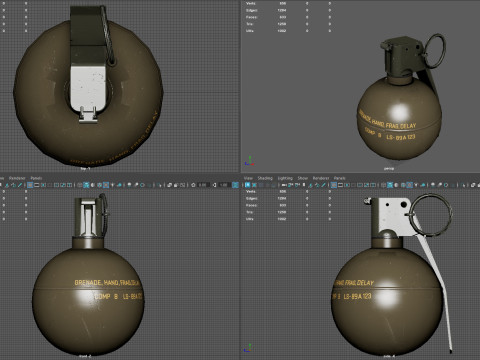This screenshot has width=480, height=360.
Task: Open the Panels menu in front panel
Action: point(36,178)
